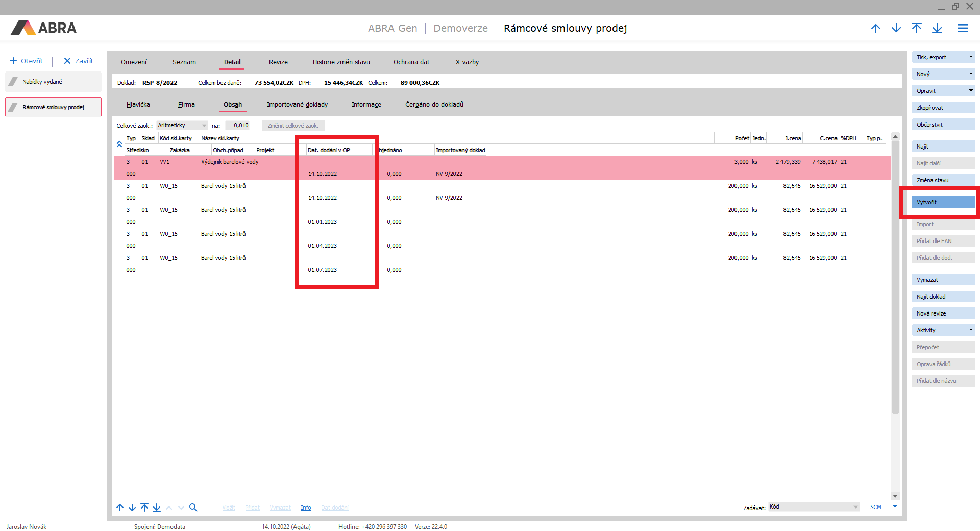Switch to the Hlavička tab

click(x=138, y=105)
